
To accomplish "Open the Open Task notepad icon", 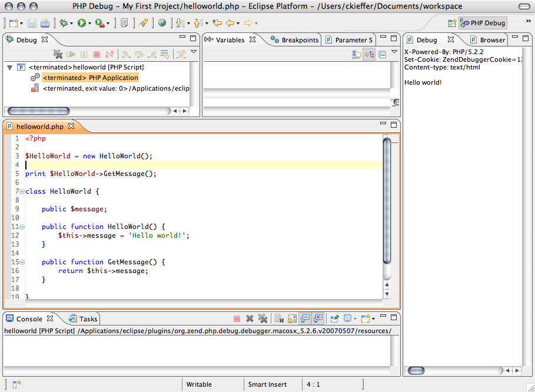I will (x=124, y=23).
